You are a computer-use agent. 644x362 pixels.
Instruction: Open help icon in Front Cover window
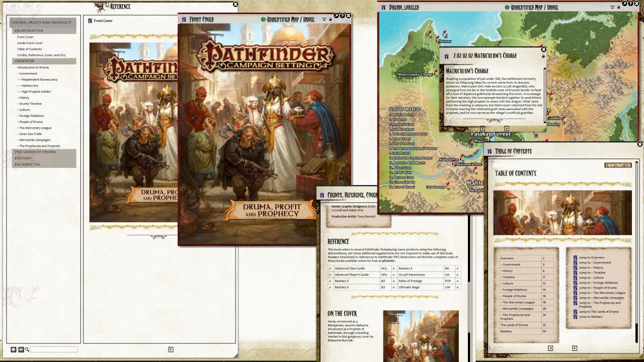click(342, 16)
